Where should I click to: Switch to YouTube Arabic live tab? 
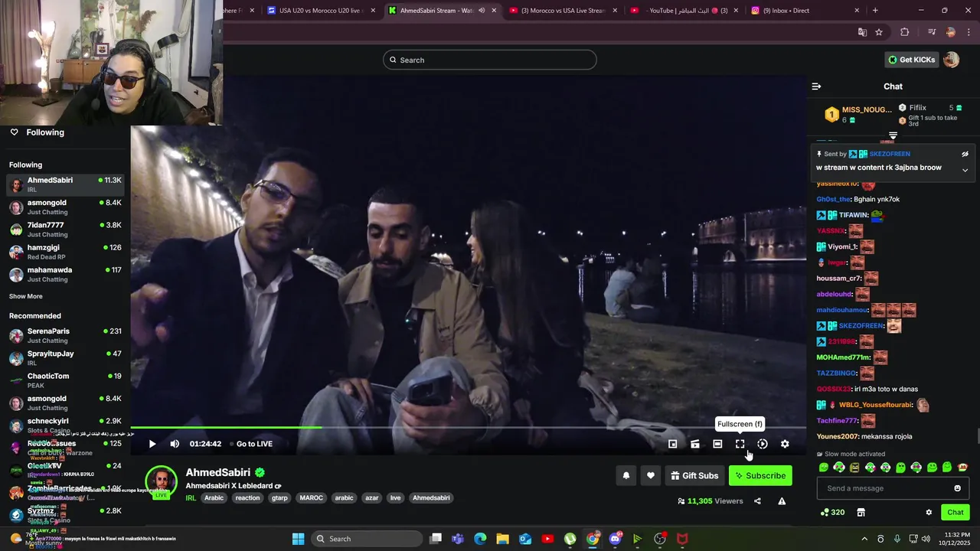click(684, 11)
